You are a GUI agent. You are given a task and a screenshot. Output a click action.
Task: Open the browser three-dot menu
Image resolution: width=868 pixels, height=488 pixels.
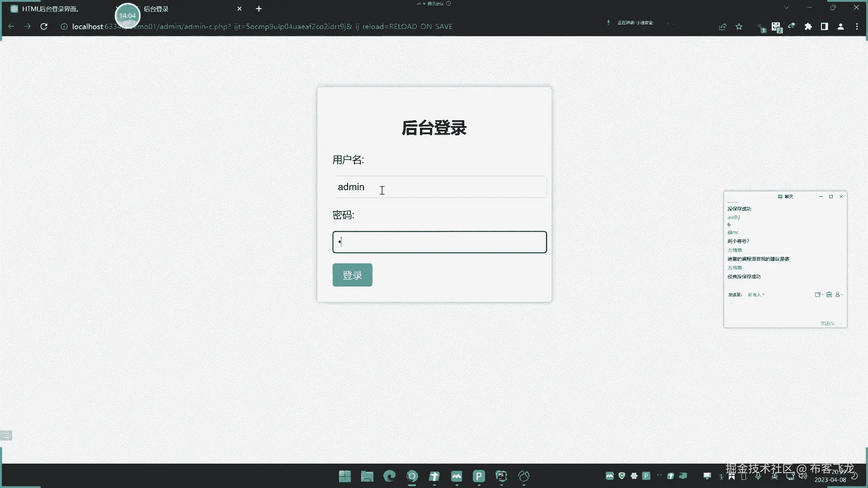click(x=857, y=27)
